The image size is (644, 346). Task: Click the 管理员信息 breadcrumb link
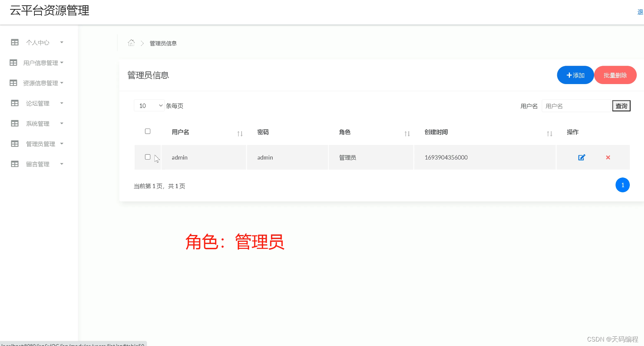163,43
